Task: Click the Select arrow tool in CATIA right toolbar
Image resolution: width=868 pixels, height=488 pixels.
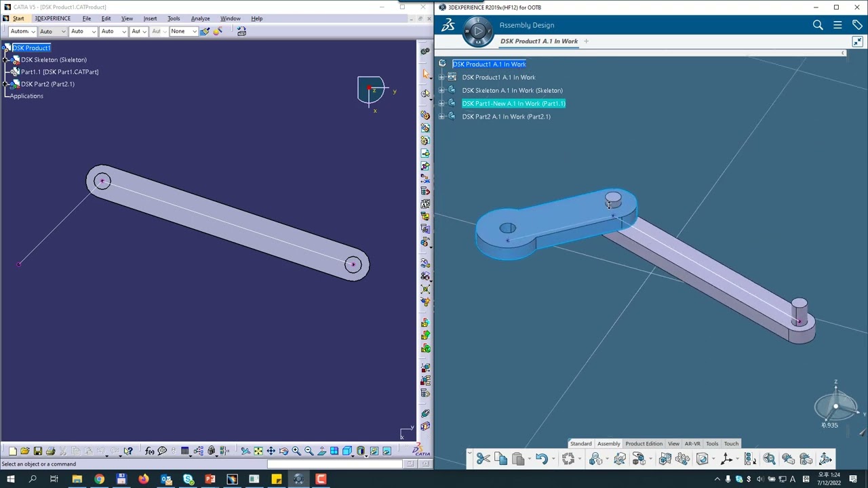Action: coord(425,73)
